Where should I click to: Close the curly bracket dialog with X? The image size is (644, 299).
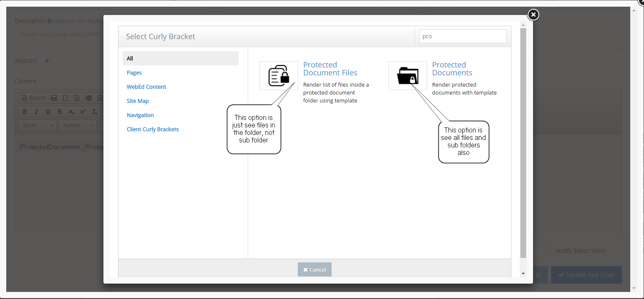click(533, 15)
